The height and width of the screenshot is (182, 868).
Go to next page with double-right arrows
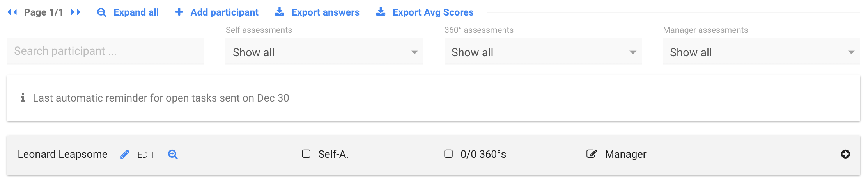76,12
